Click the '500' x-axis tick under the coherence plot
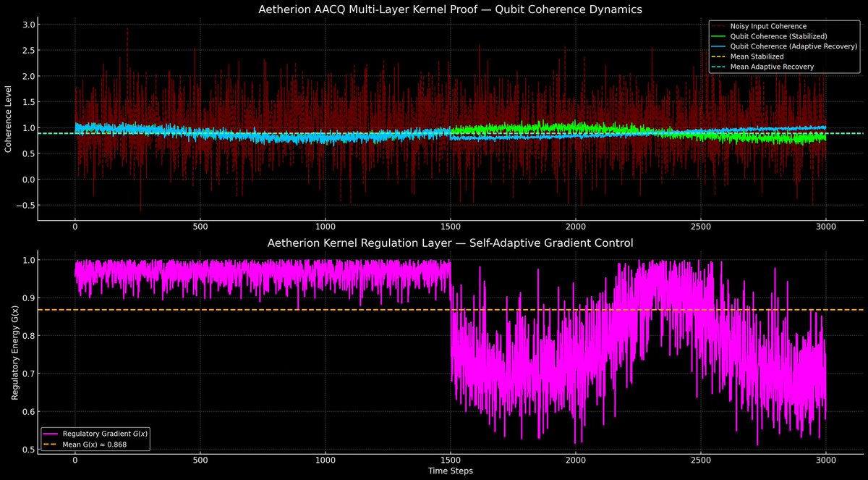 pyautogui.click(x=200, y=226)
